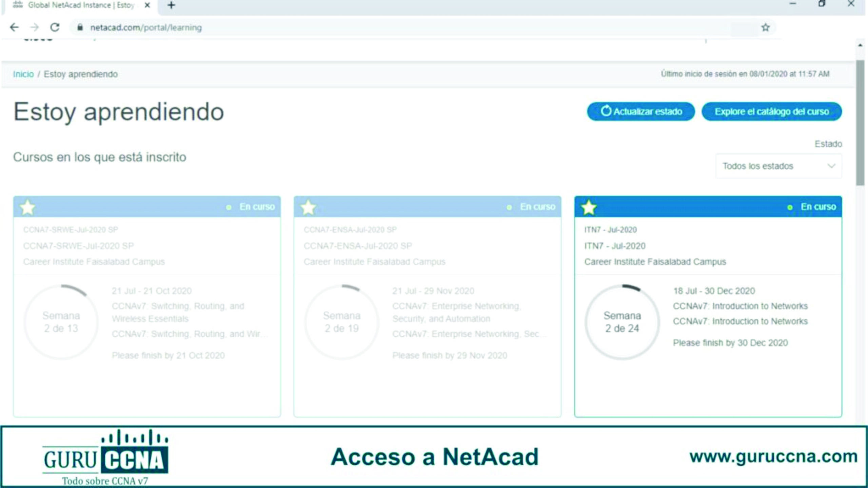The height and width of the screenshot is (488, 868).
Task: Click Semana 2 de 13 progress circle
Action: [61, 322]
